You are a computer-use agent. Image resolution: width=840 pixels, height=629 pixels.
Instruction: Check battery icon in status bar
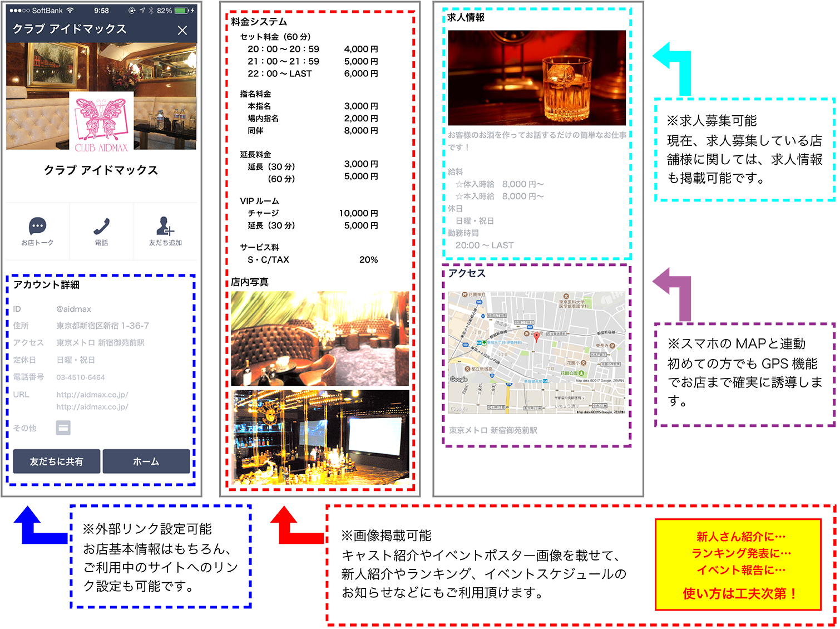click(x=181, y=11)
